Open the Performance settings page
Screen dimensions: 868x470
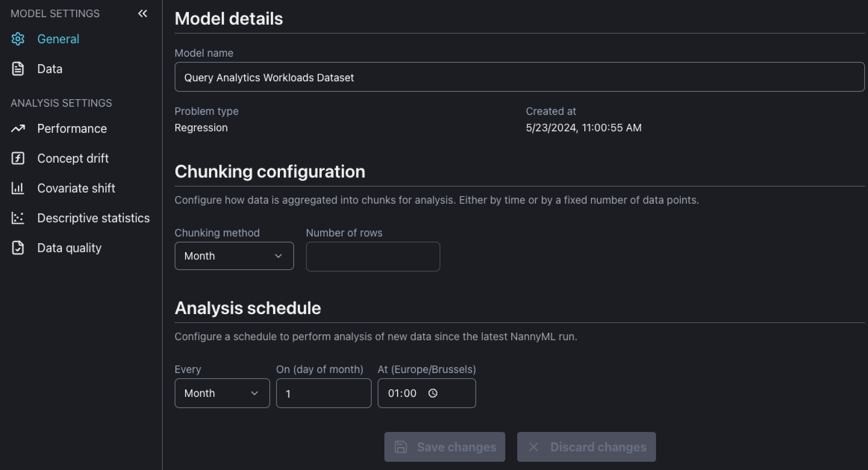pos(72,129)
